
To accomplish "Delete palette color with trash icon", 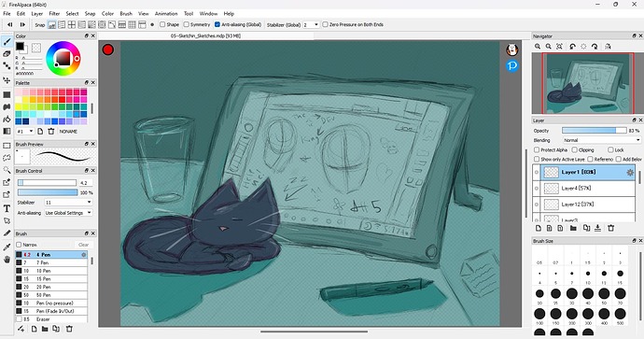I will (x=51, y=131).
